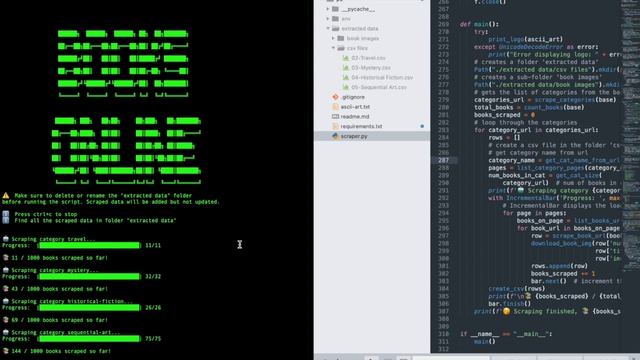Collapse the csv files folder arrow
Viewport: 640px width, 360px height.
(x=333, y=48)
